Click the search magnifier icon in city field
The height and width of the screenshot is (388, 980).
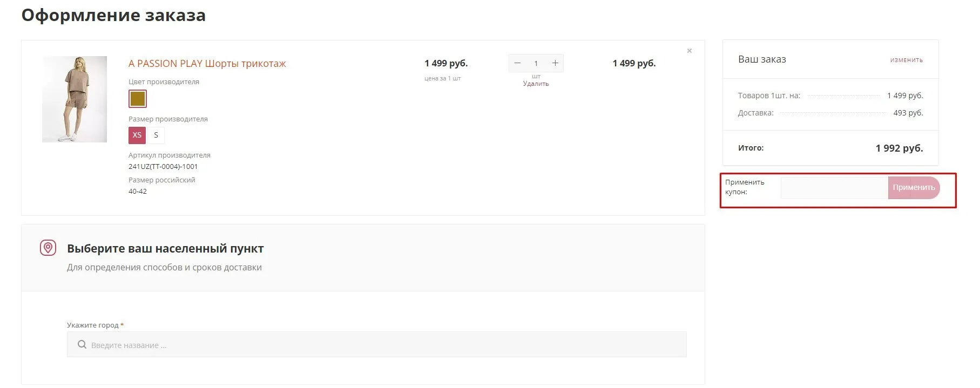[82, 344]
